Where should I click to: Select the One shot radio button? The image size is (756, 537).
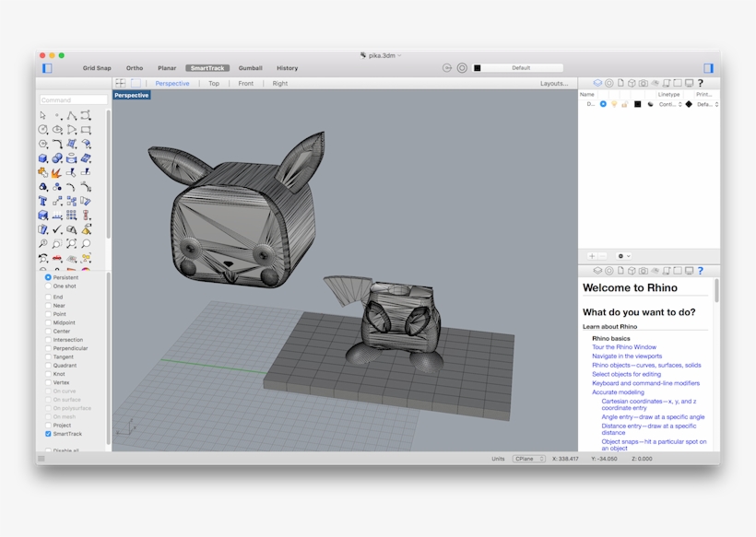pos(47,286)
